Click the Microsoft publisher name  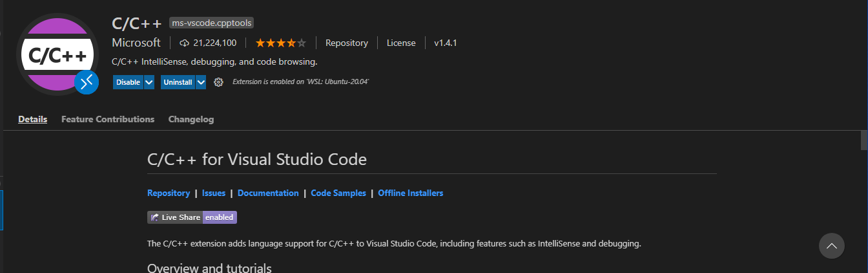coord(136,43)
